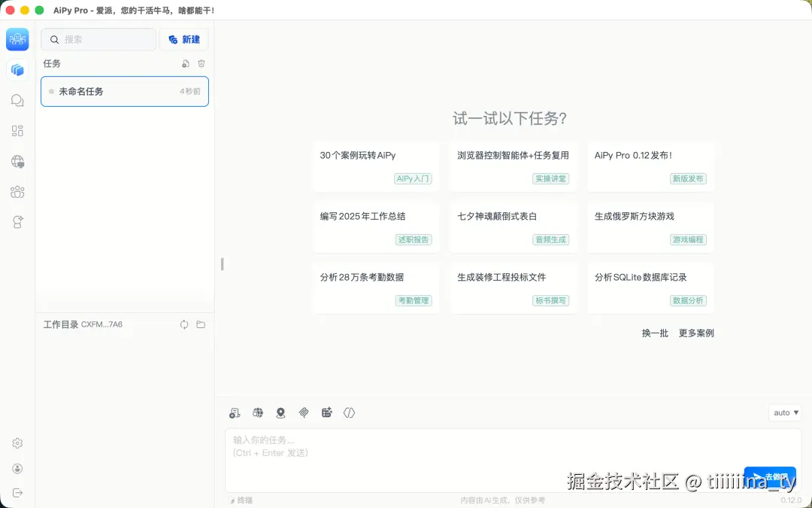Image resolution: width=812 pixels, height=508 pixels.
Task: Refresh the work directory with circular arrow icon
Action: point(184,324)
